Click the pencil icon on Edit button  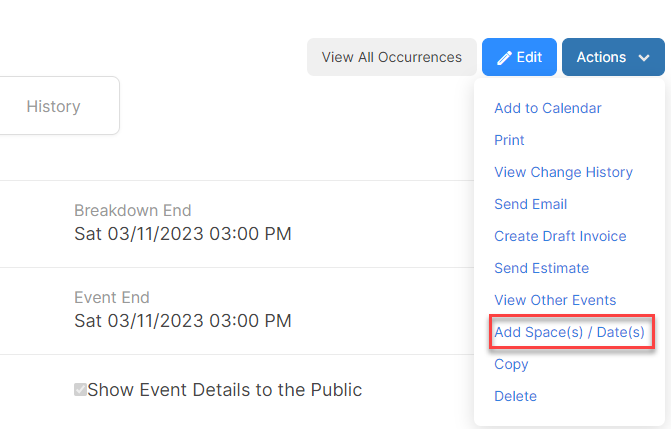(x=505, y=58)
